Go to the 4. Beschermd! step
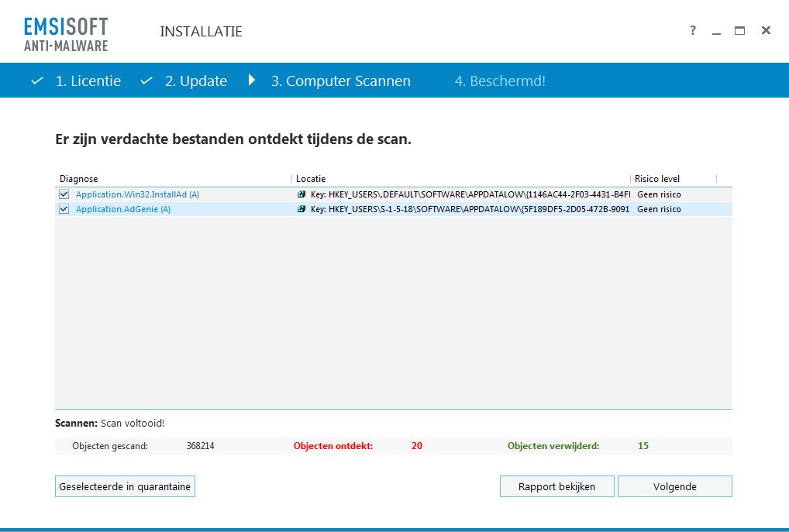The height and width of the screenshot is (532, 789). (x=500, y=81)
